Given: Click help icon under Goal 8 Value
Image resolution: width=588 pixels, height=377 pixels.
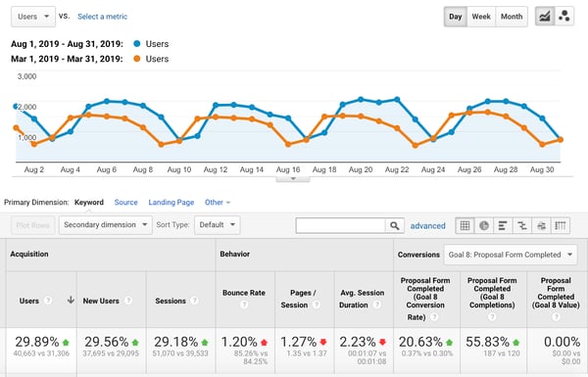Looking at the screenshot, I should tap(556, 317).
